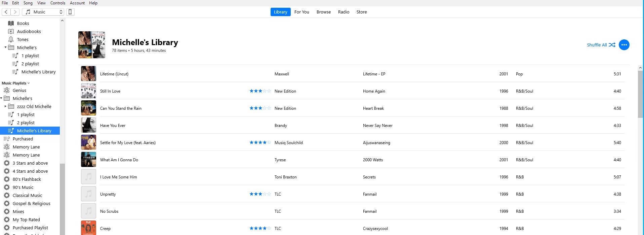Click artist Musiq Soulchild
This screenshot has width=644, height=235.
[x=288, y=143]
